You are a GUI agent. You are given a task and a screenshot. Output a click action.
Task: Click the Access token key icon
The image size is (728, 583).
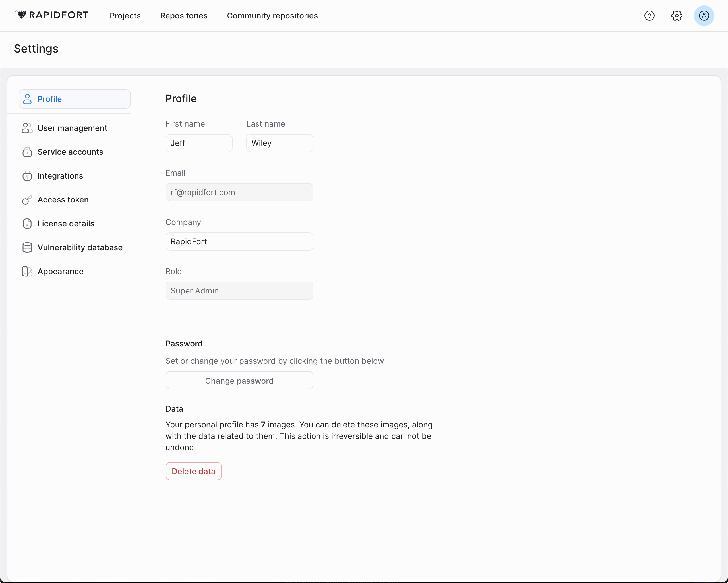27,200
